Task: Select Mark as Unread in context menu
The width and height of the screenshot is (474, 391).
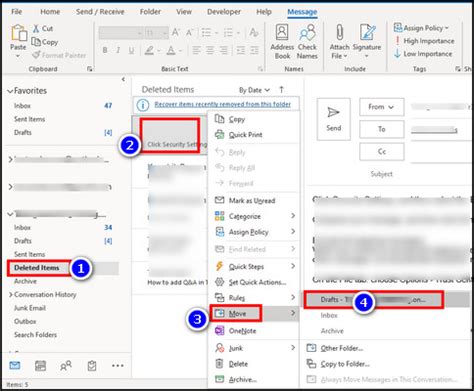Action: [x=254, y=200]
